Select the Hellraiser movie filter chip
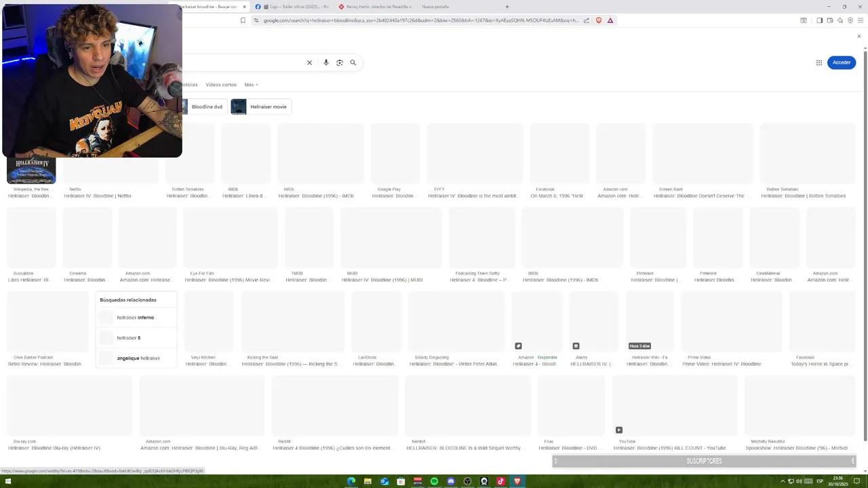 click(x=261, y=106)
